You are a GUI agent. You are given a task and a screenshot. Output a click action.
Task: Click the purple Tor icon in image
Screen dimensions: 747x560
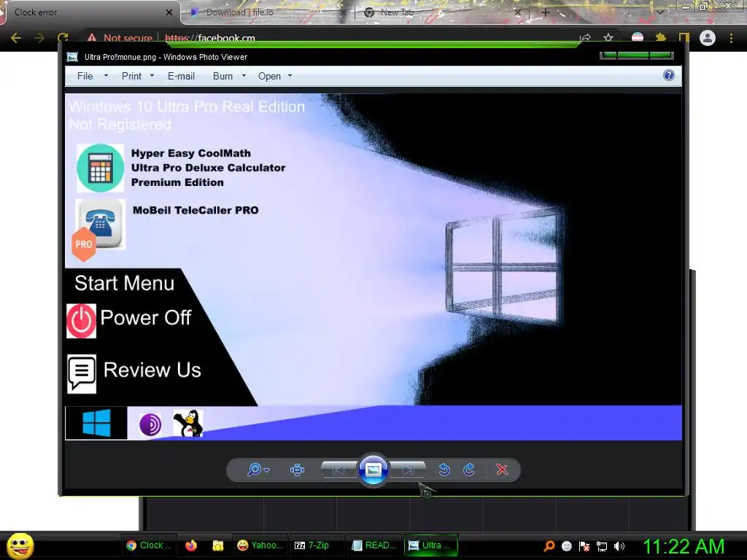(150, 424)
